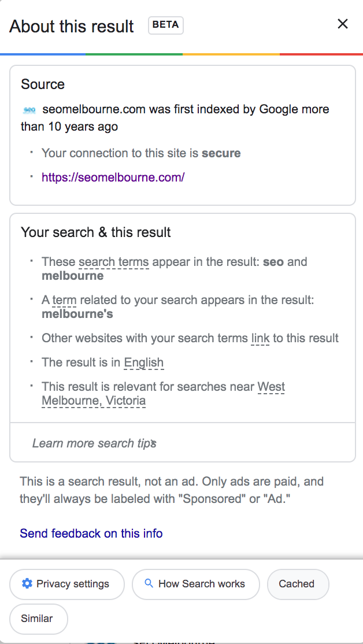
Task: View the Cached version
Action: [297, 584]
